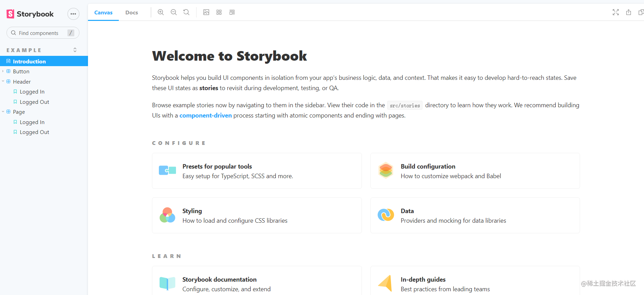Open the Build configuration card
644x295 pixels.
[x=475, y=171]
